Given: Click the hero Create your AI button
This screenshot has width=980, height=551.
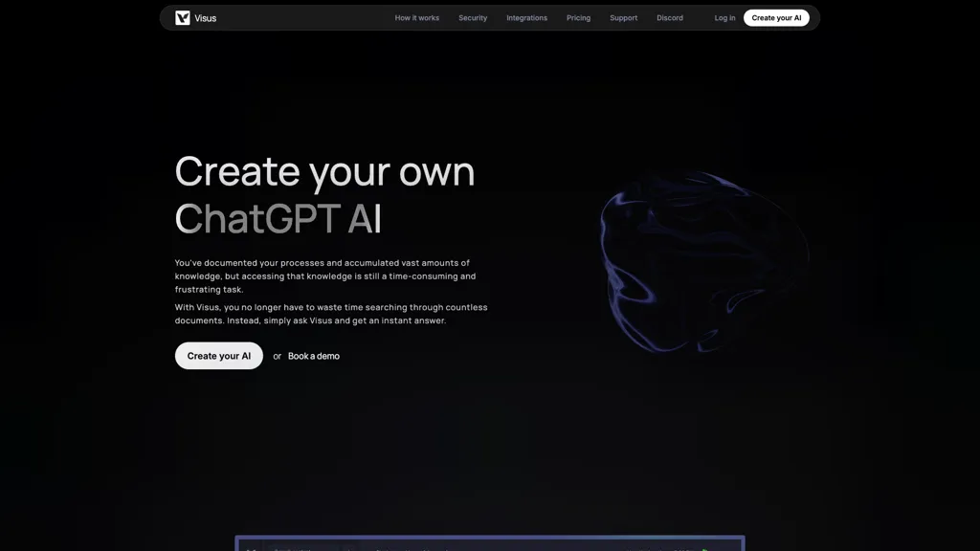Looking at the screenshot, I should [x=219, y=356].
